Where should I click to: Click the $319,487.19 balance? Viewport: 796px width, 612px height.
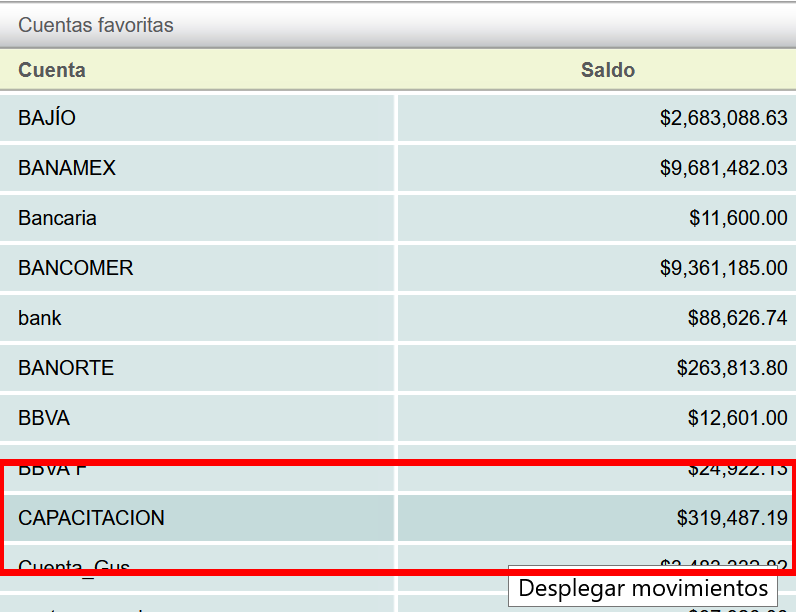coord(732,518)
